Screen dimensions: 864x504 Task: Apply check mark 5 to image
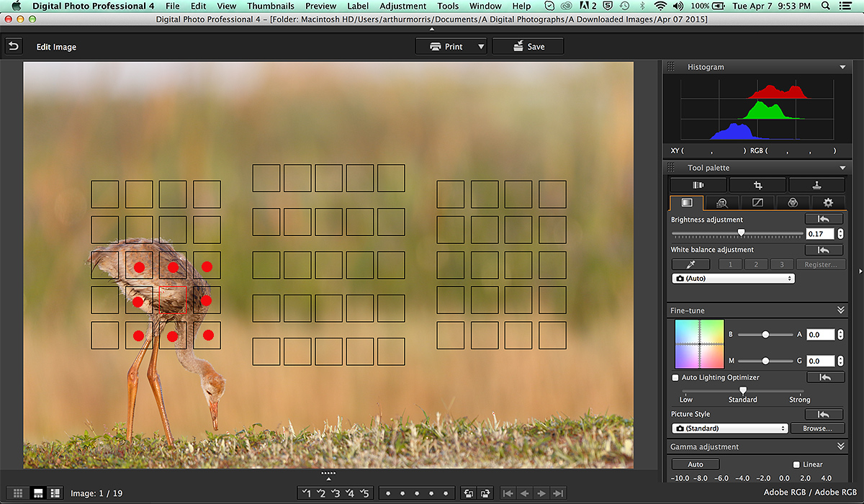[365, 493]
